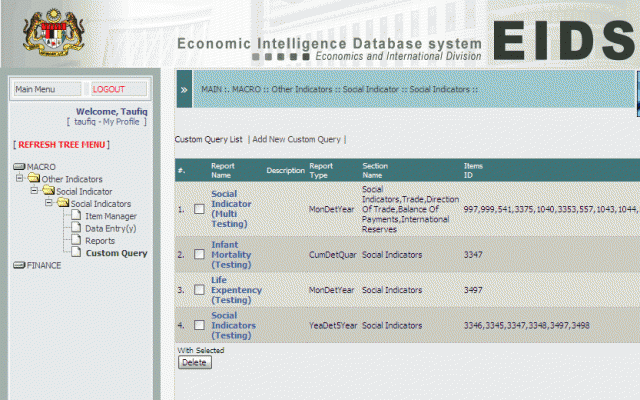640x400 pixels.
Task: Click Welcome, Taufiq greeting text
Action: 112,111
